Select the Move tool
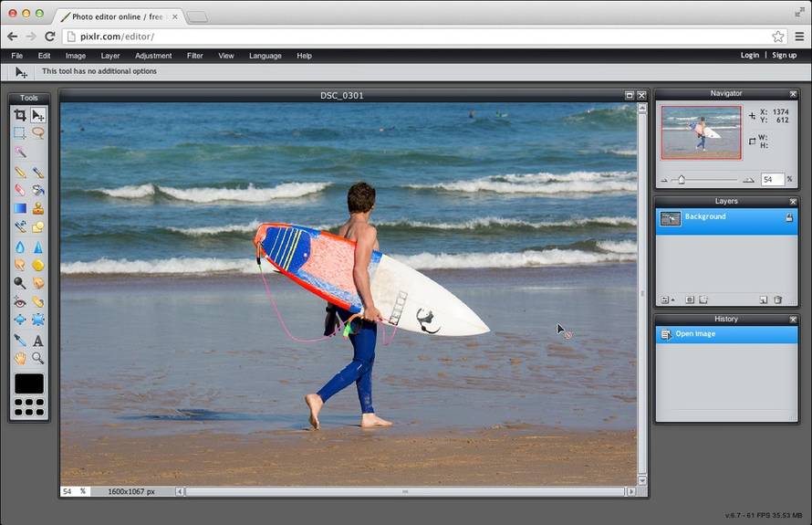Image resolution: width=812 pixels, height=525 pixels. 37,115
